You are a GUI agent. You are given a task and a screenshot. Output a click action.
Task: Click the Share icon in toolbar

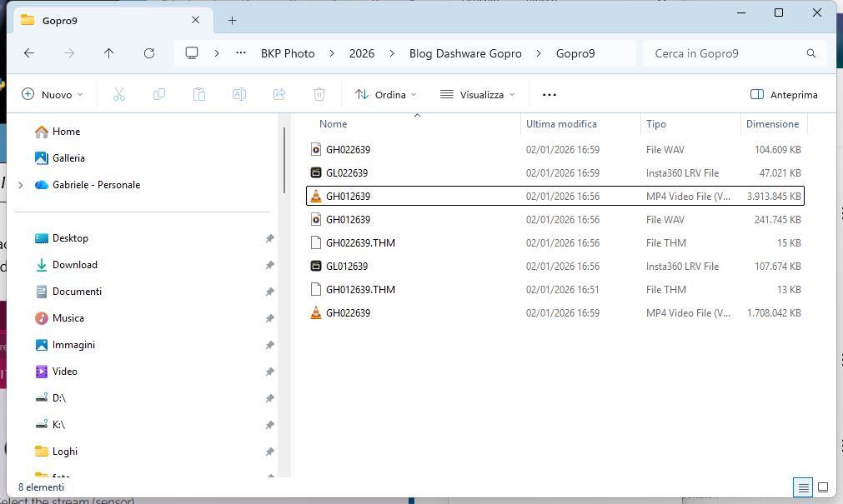click(x=279, y=95)
